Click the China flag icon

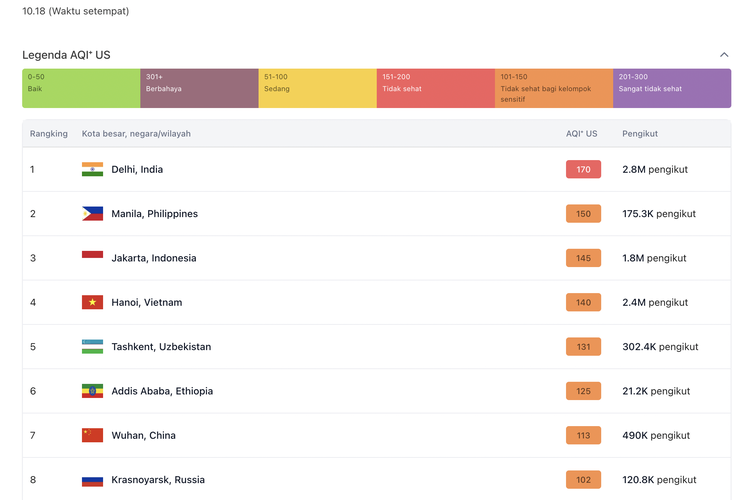point(92,435)
